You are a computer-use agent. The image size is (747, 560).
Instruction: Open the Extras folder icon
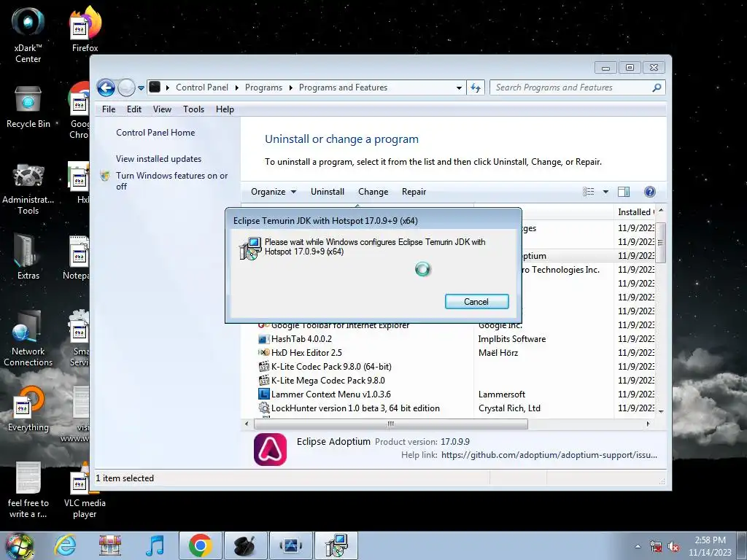(28, 256)
